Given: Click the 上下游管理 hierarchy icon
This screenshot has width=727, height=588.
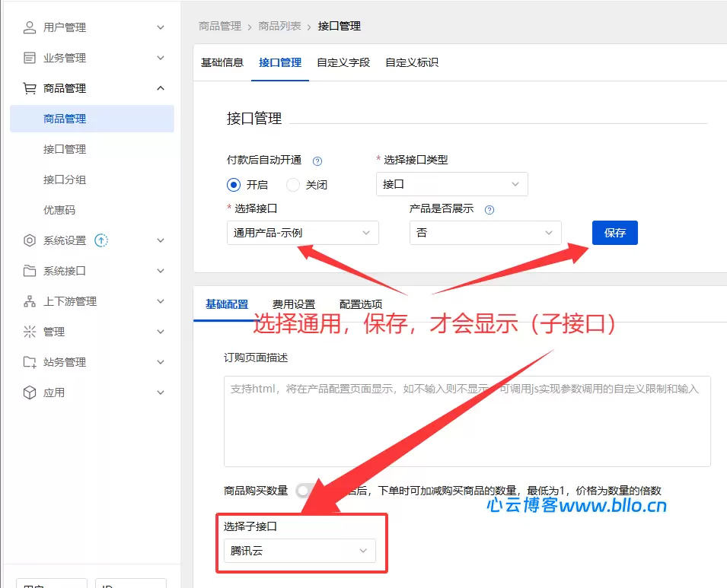Looking at the screenshot, I should click(x=30, y=301).
